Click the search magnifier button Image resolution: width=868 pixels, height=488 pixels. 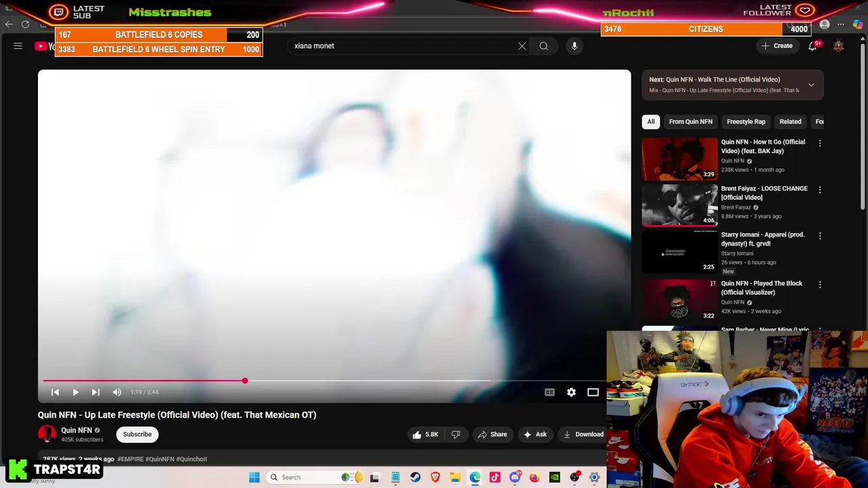tap(544, 46)
